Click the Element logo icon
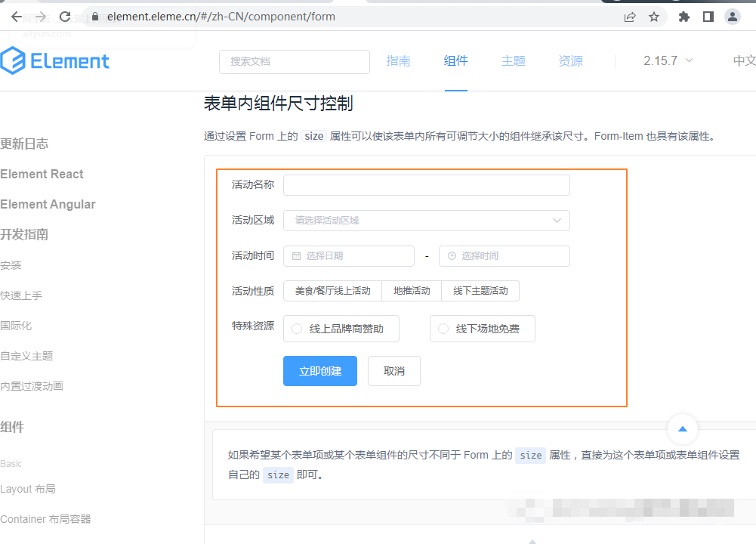Image resolution: width=756 pixels, height=544 pixels. click(x=14, y=61)
